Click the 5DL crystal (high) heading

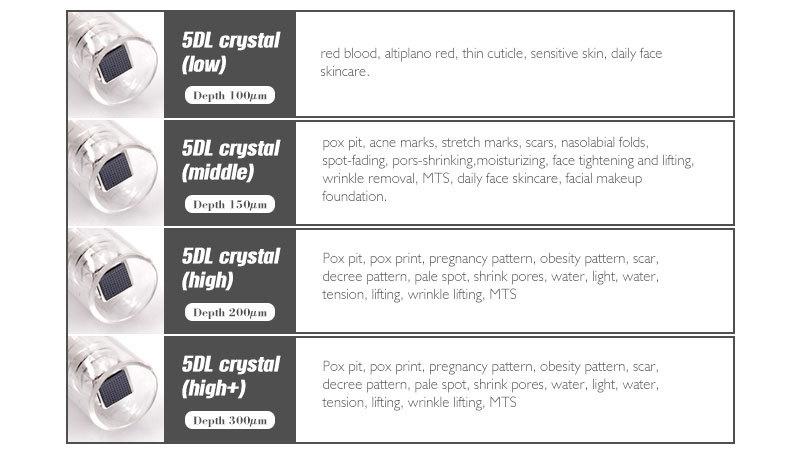click(x=231, y=268)
